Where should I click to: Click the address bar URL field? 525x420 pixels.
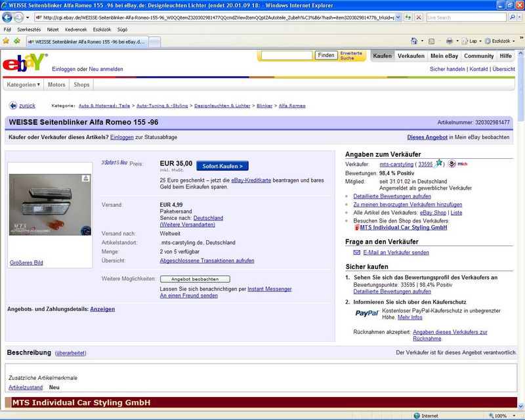click(215, 18)
